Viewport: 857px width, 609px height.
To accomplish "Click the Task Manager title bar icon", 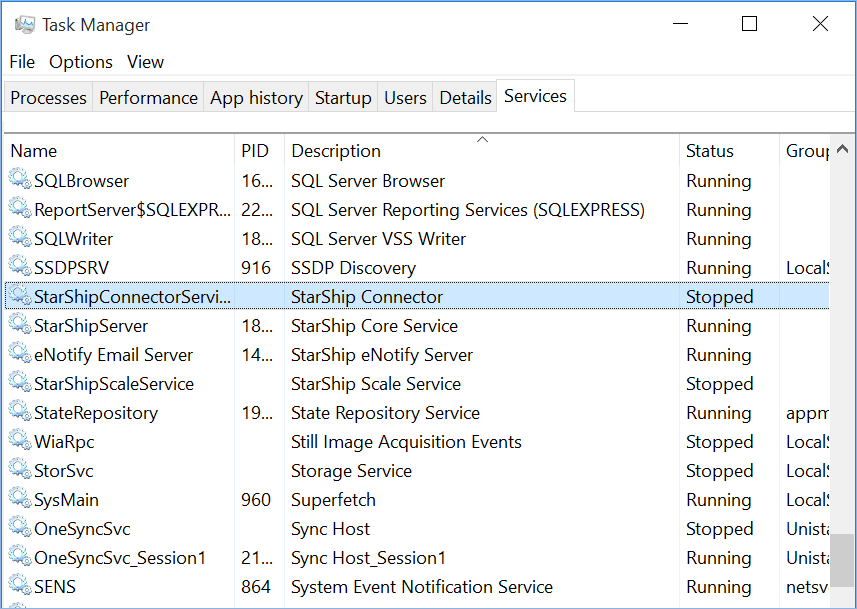I will click(25, 25).
